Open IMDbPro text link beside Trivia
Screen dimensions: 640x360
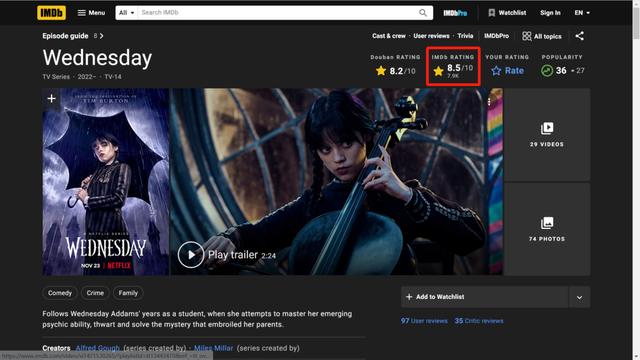pyautogui.click(x=496, y=36)
